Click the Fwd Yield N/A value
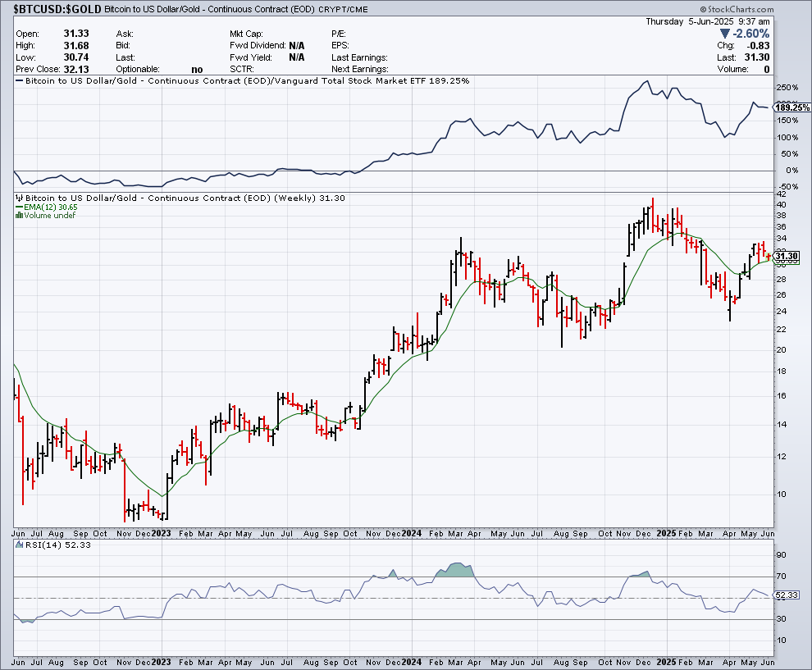 (297, 57)
